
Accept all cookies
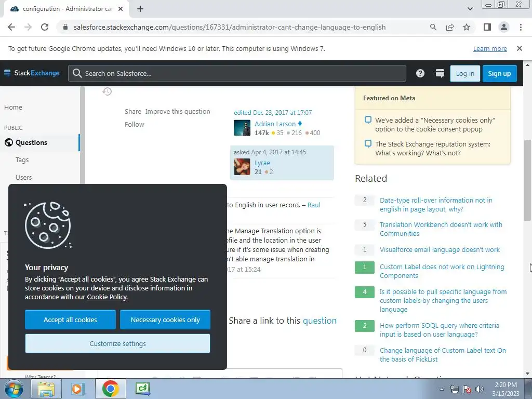point(70,320)
